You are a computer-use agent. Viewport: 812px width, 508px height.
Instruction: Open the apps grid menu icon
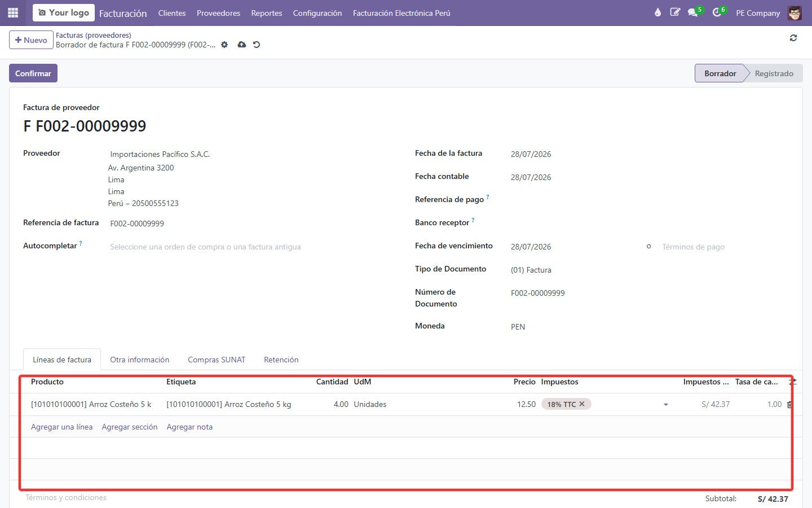13,12
